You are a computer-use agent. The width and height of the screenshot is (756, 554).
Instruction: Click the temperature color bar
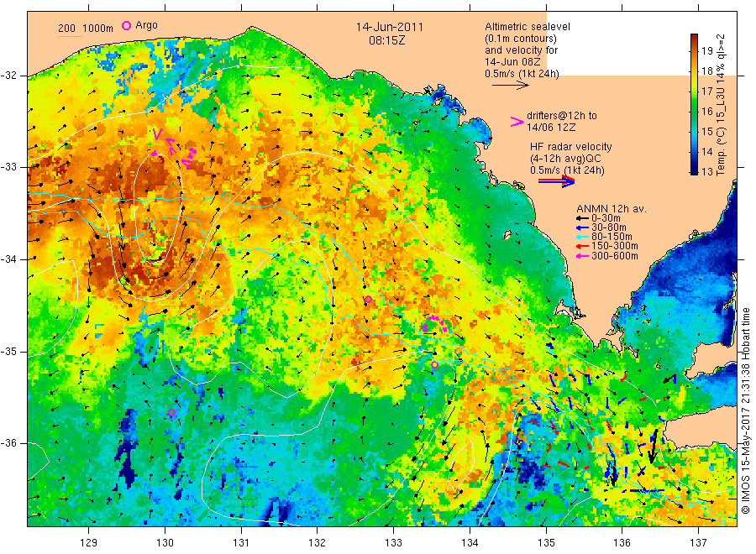click(x=694, y=104)
